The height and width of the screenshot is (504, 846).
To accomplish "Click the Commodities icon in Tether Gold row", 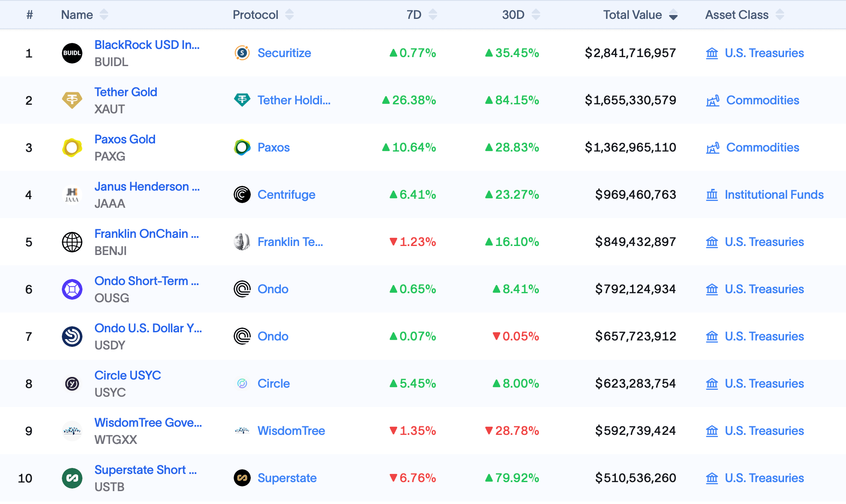I will click(x=712, y=101).
